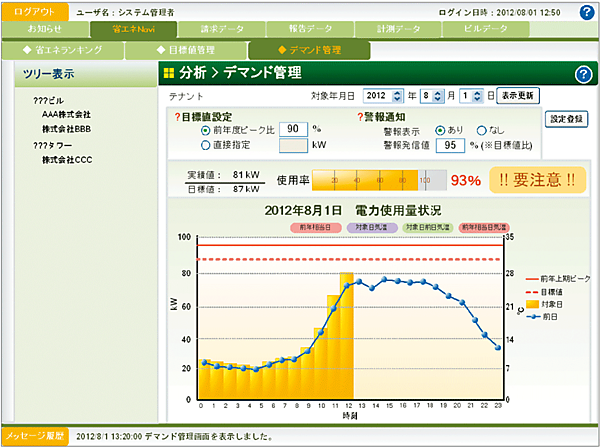Image resolution: width=600 pixels, height=448 pixels.
Task: Click the day stepper arrows beside 1
Action: [x=477, y=96]
